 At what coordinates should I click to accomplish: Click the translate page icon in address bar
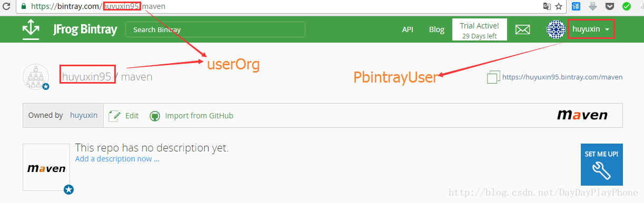pos(547,6)
